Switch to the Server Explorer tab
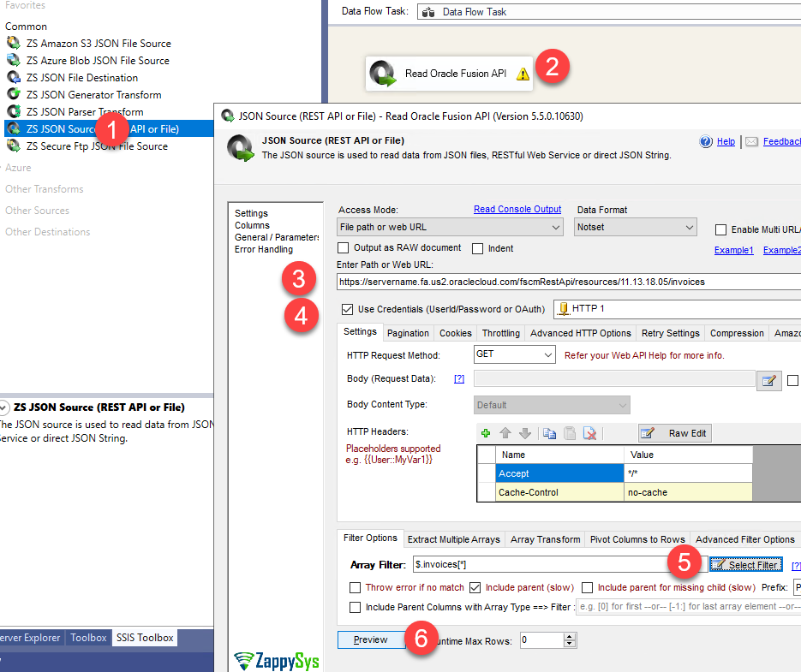 pos(30,638)
